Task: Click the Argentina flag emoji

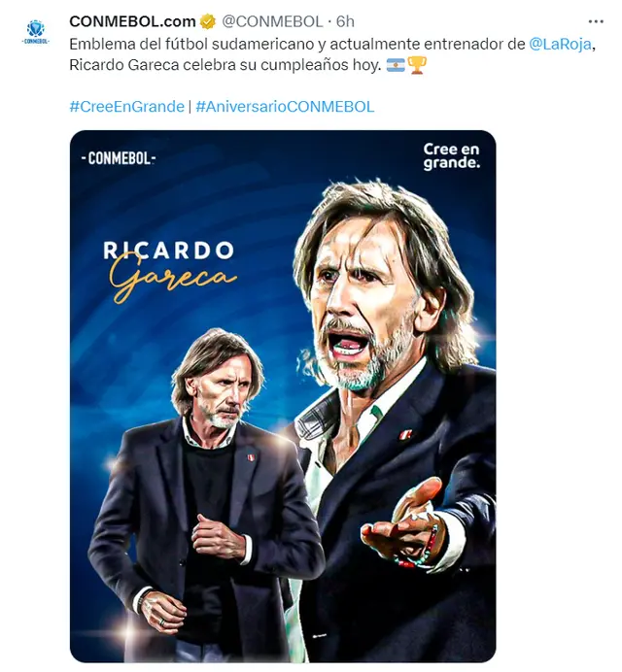Action: point(396,66)
